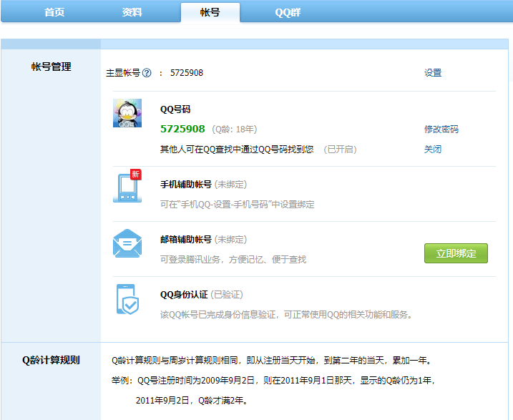
Task: Click the 主显帐号 label
Action: (x=123, y=72)
